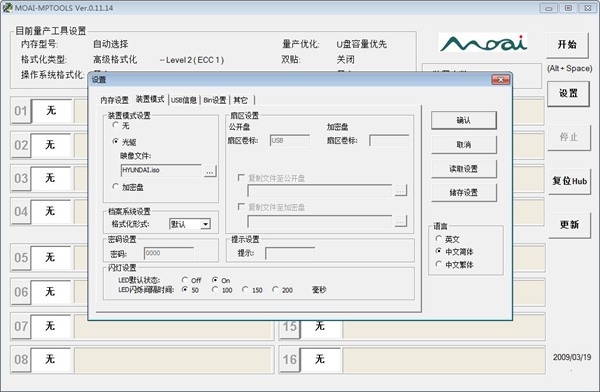Click the 密码 input field
The width and height of the screenshot is (600, 392).
(169, 253)
